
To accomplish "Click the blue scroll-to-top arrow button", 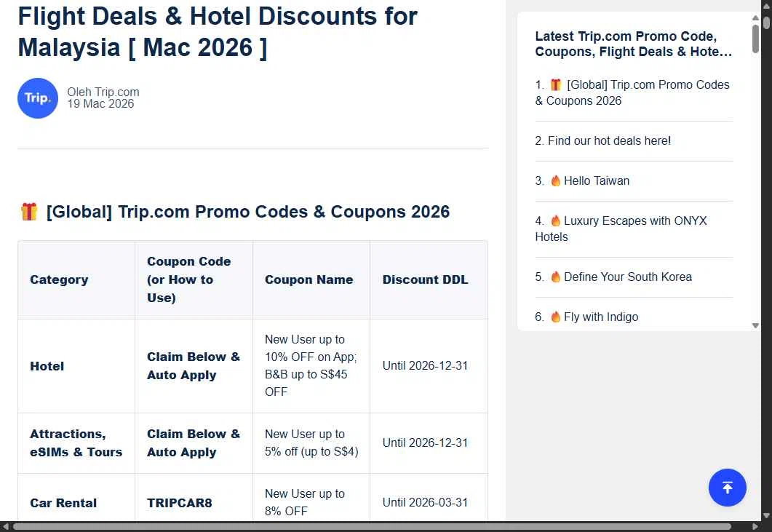I will pyautogui.click(x=727, y=488).
